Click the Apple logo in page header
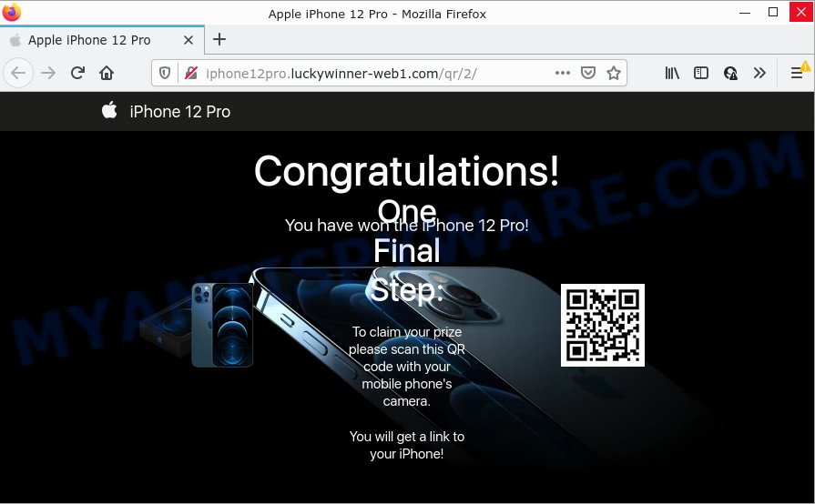The image size is (815, 504). pos(109,111)
